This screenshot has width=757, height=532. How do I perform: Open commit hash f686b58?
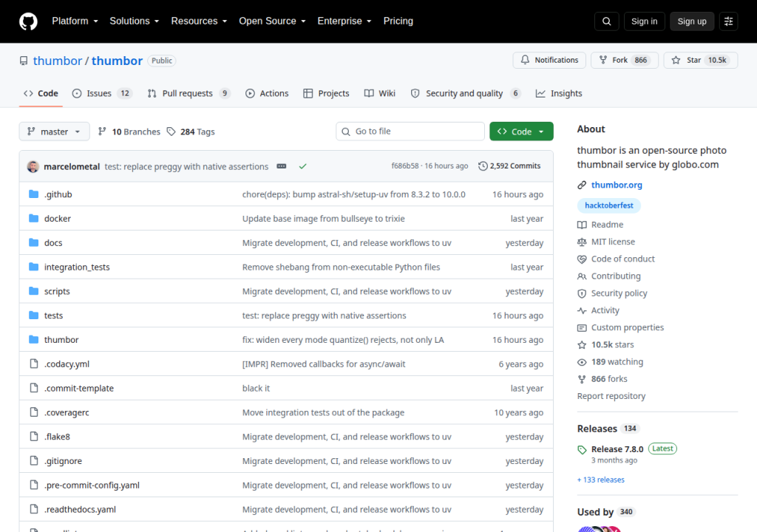coord(405,166)
